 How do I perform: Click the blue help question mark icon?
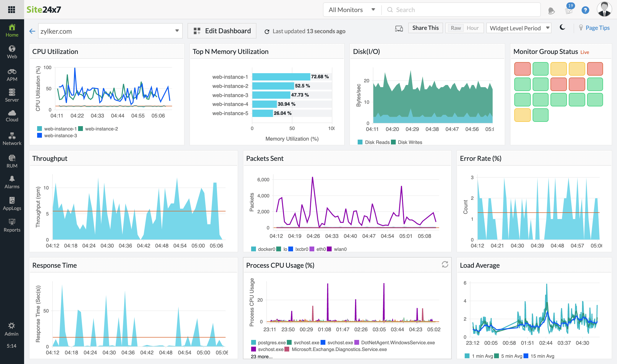[x=585, y=10]
